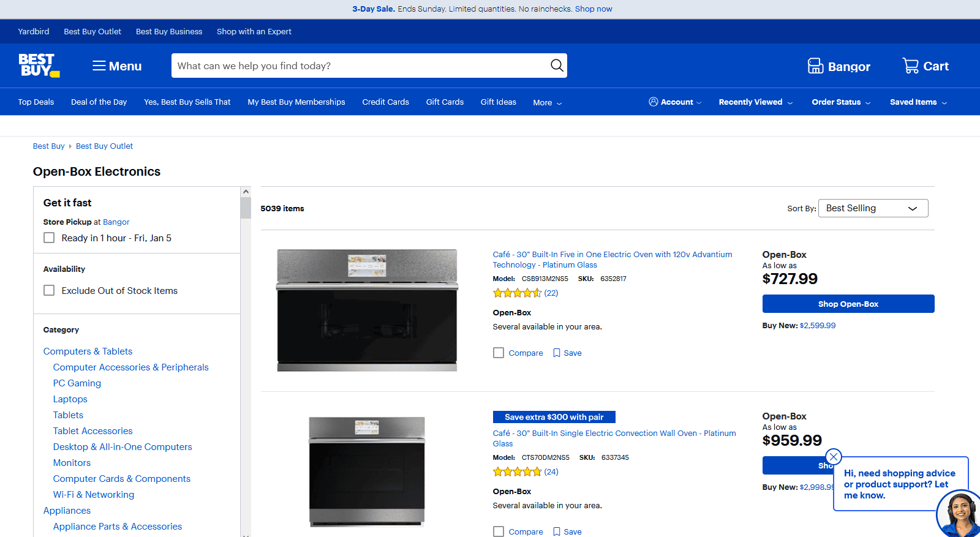The width and height of the screenshot is (980, 537).
Task: Open the shopping Cart icon
Action: coord(910,66)
